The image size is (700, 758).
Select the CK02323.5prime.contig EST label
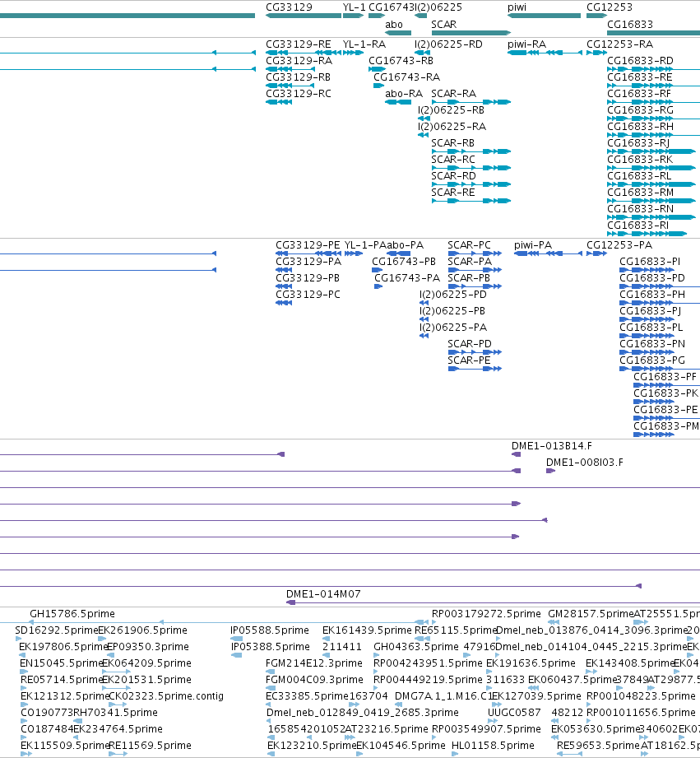166,696
